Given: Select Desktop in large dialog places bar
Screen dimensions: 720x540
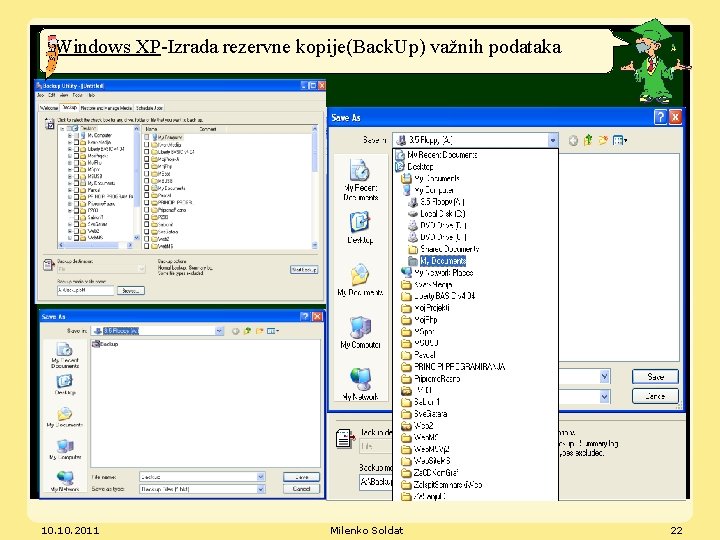Looking at the screenshot, I should click(x=360, y=228).
